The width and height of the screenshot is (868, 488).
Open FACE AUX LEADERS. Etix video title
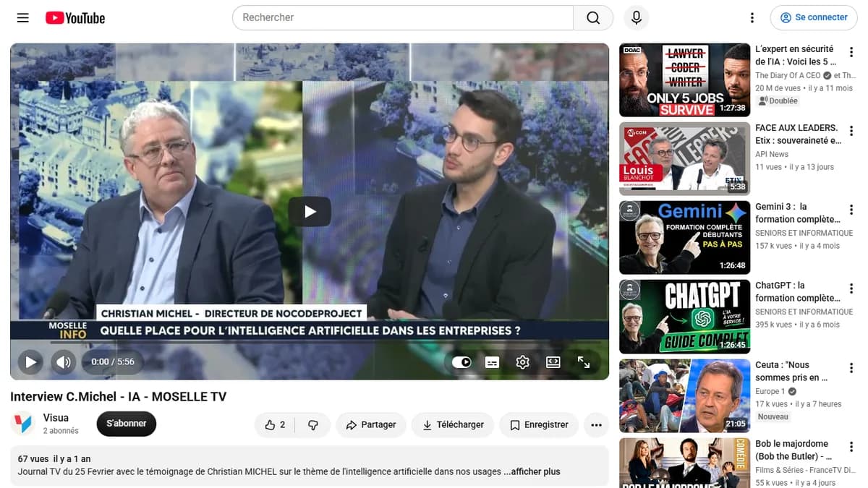coord(798,134)
